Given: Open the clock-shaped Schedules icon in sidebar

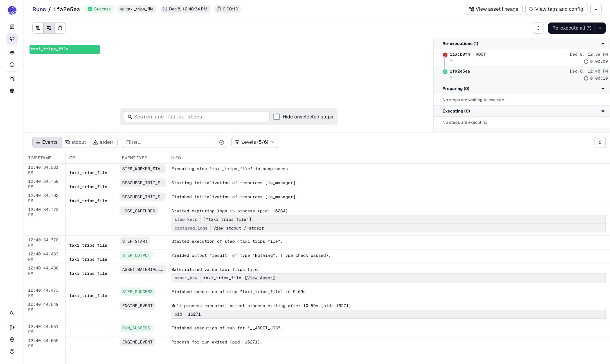Looking at the screenshot, I should (12, 65).
